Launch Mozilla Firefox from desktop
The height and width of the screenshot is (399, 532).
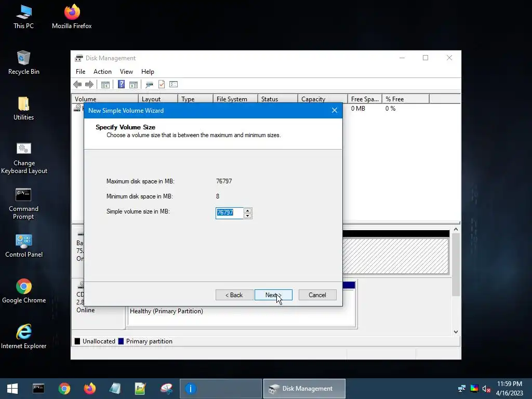point(72,17)
